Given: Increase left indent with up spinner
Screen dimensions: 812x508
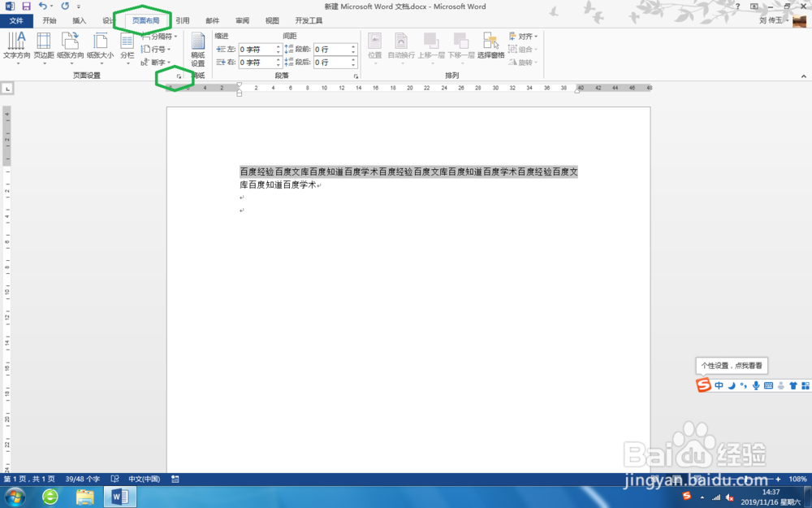Looking at the screenshot, I should pyautogui.click(x=278, y=46).
